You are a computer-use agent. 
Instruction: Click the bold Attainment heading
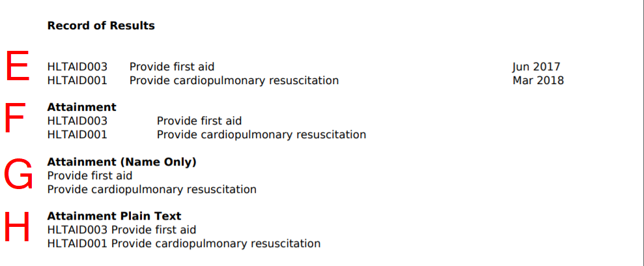[x=82, y=108]
